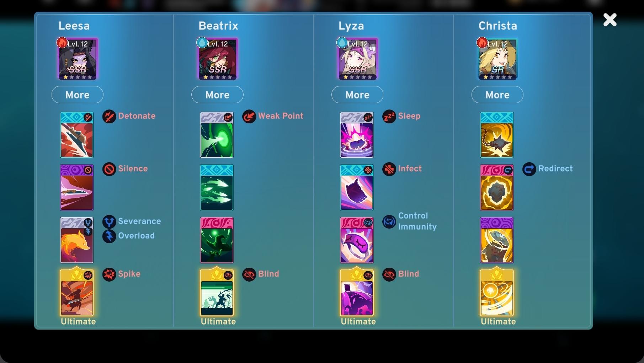Open More details for Beatrix
The image size is (644, 363).
217,95
